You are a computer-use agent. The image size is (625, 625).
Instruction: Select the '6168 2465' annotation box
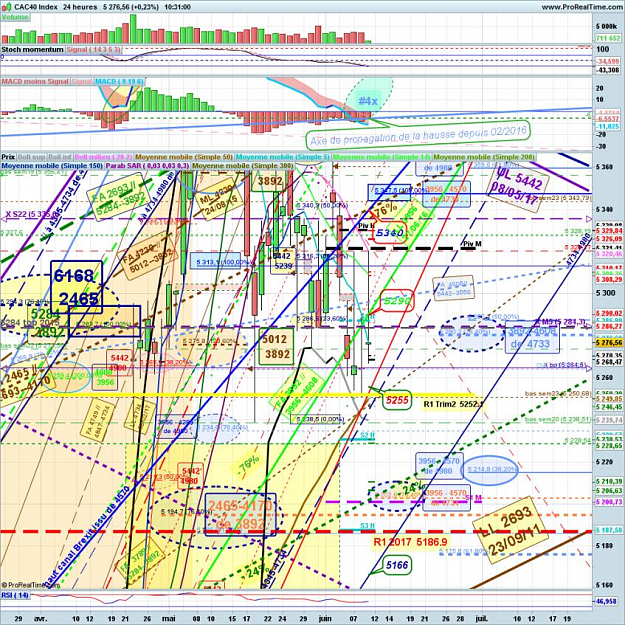tap(76, 287)
